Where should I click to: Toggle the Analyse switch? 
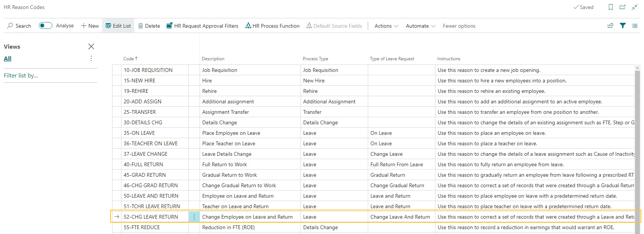(x=46, y=25)
